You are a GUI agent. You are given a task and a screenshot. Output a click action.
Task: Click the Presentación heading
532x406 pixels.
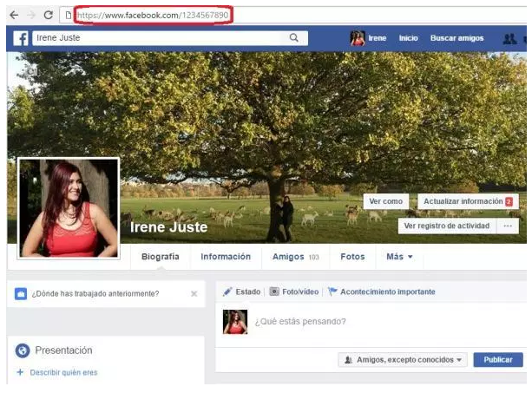pos(63,350)
